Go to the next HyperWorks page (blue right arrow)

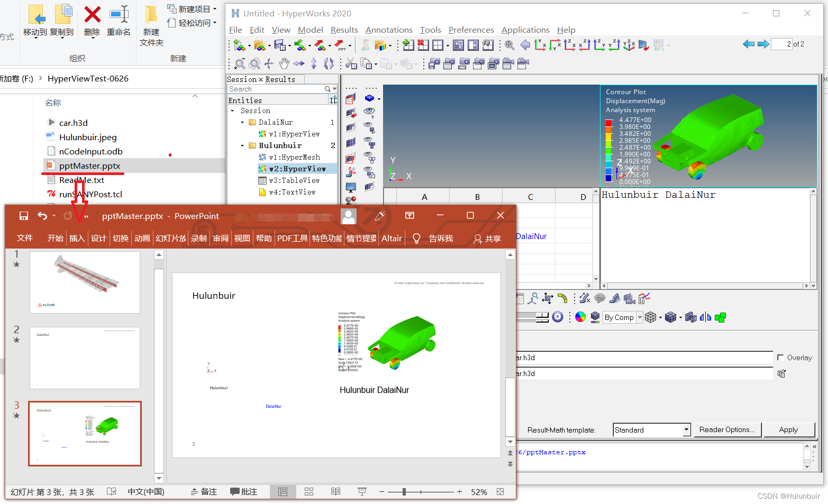tap(763, 44)
